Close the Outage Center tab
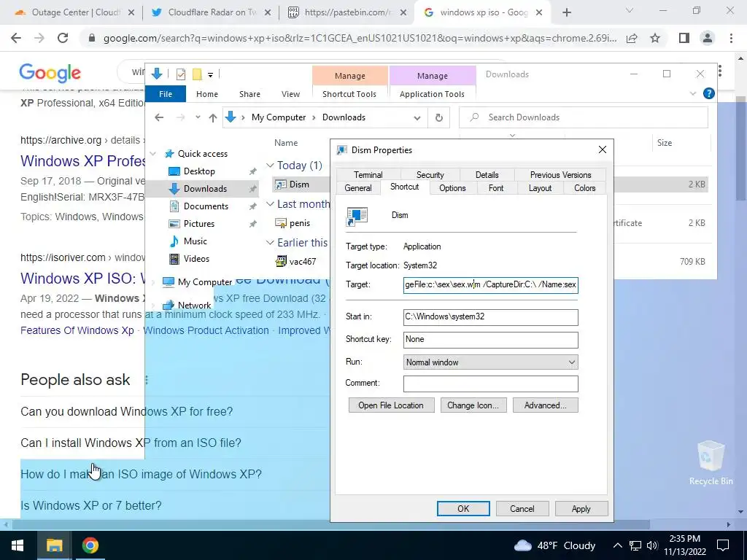Screen dimensions: 747x560 131,12
